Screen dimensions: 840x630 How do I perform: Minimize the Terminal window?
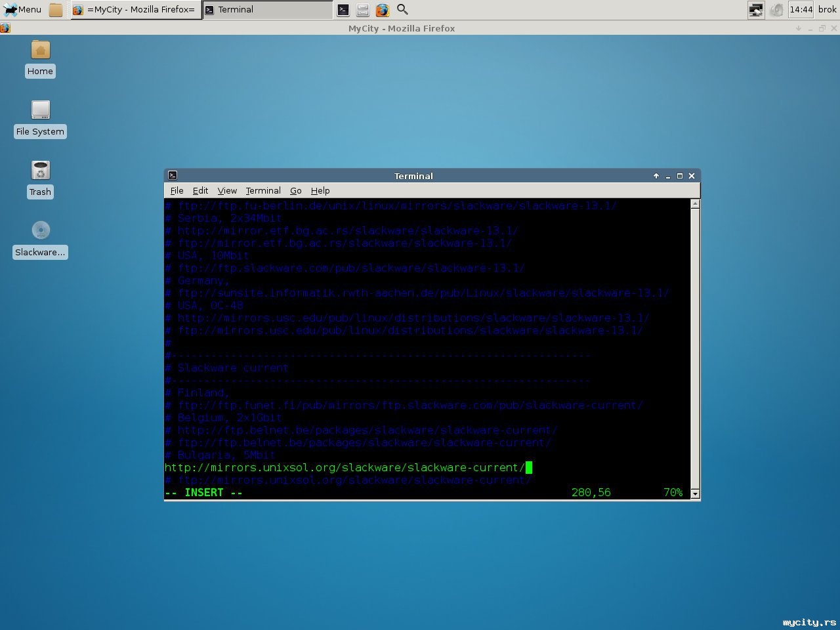tap(667, 176)
